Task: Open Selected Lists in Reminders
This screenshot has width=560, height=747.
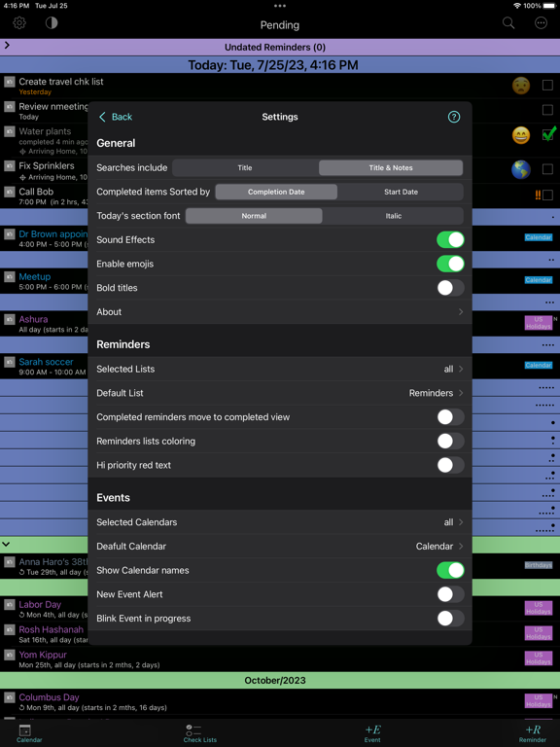Action: pos(280,369)
